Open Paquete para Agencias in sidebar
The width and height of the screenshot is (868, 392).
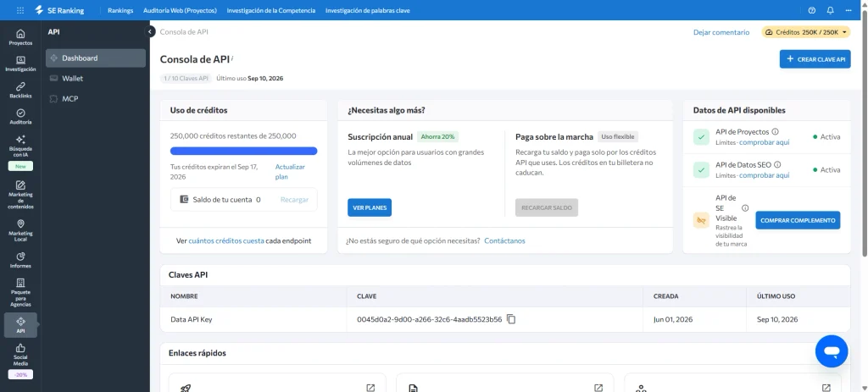20,292
